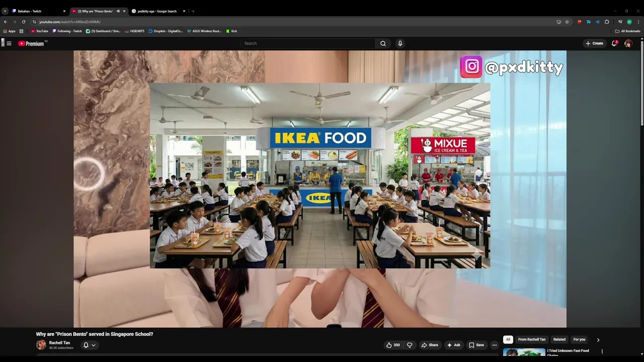This screenshot has width=644, height=362.
Task: Dislike the video
Action: click(x=410, y=345)
